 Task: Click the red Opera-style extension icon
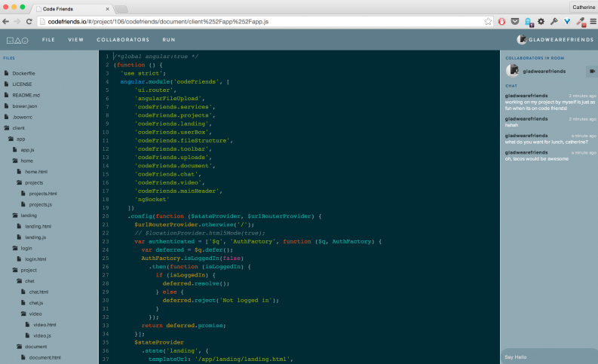pos(502,22)
